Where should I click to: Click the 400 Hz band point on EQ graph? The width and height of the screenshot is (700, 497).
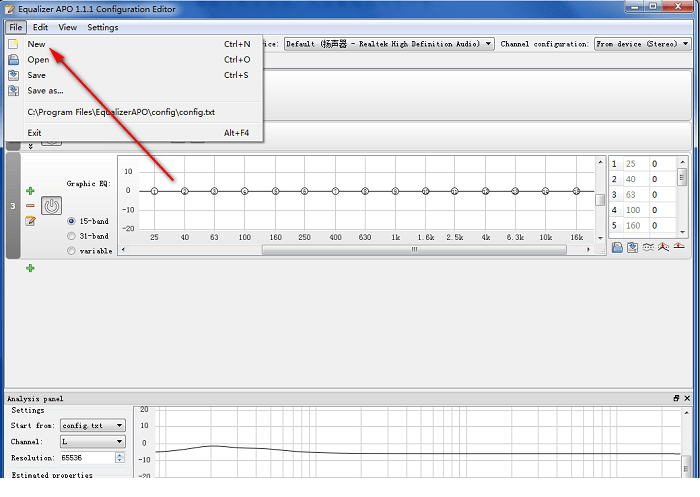[x=335, y=191]
